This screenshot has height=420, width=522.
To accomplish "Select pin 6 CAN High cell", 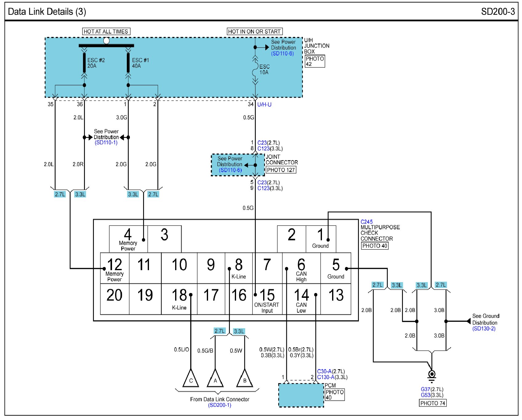I will point(301,268).
